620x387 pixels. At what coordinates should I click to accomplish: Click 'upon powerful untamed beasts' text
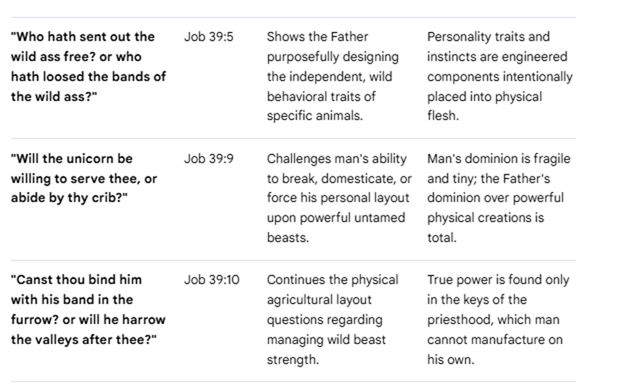(x=336, y=228)
